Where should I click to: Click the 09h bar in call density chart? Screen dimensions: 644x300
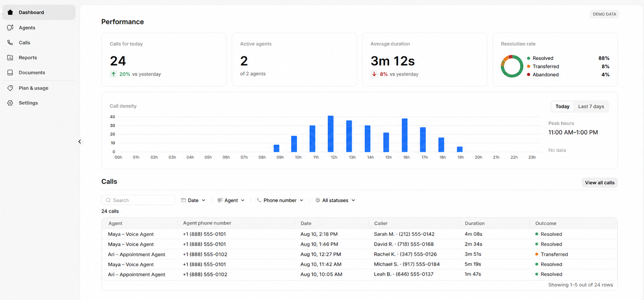click(x=276, y=148)
